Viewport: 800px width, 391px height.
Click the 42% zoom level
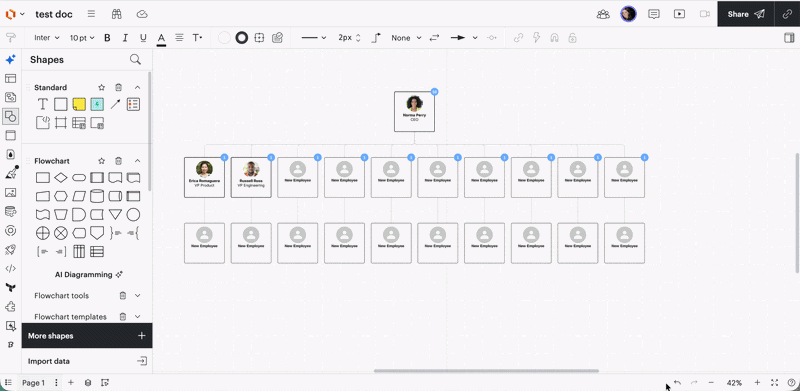(734, 383)
